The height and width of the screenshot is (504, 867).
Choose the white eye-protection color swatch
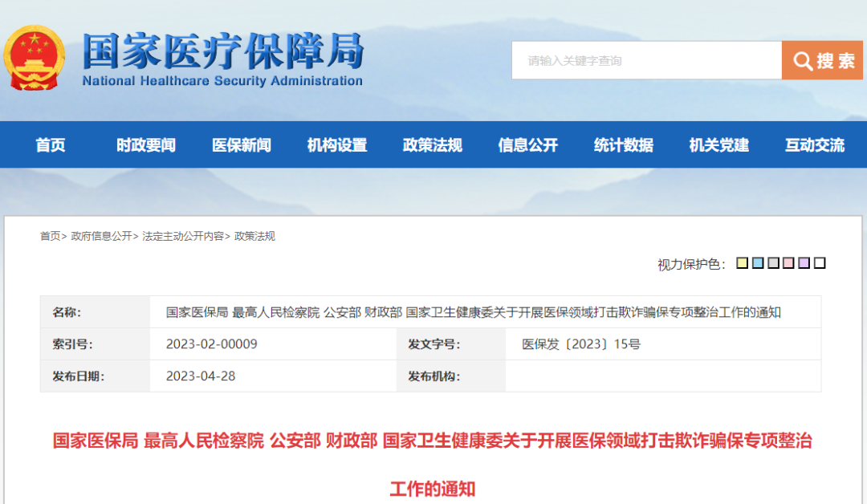tap(820, 263)
